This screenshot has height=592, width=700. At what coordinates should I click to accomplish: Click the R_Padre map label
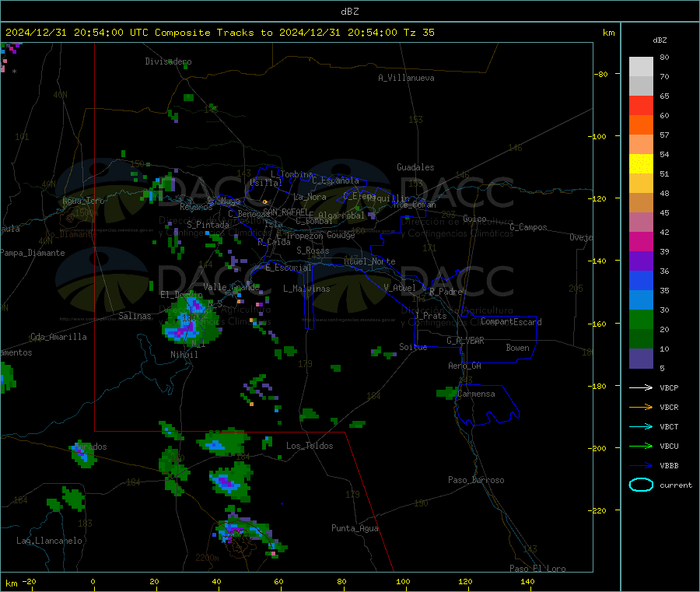pyautogui.click(x=446, y=292)
